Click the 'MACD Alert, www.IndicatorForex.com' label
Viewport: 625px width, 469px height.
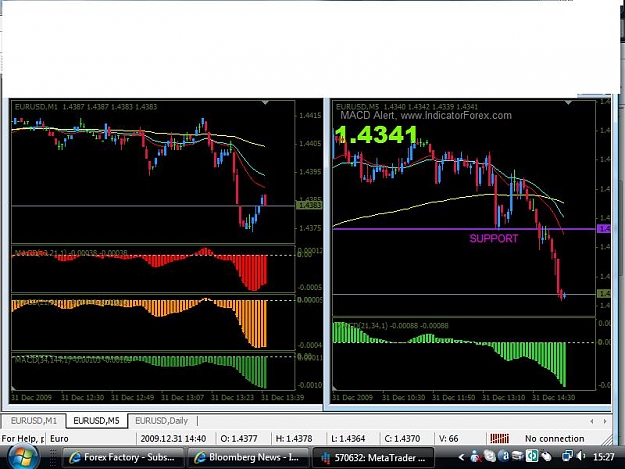[x=426, y=116]
